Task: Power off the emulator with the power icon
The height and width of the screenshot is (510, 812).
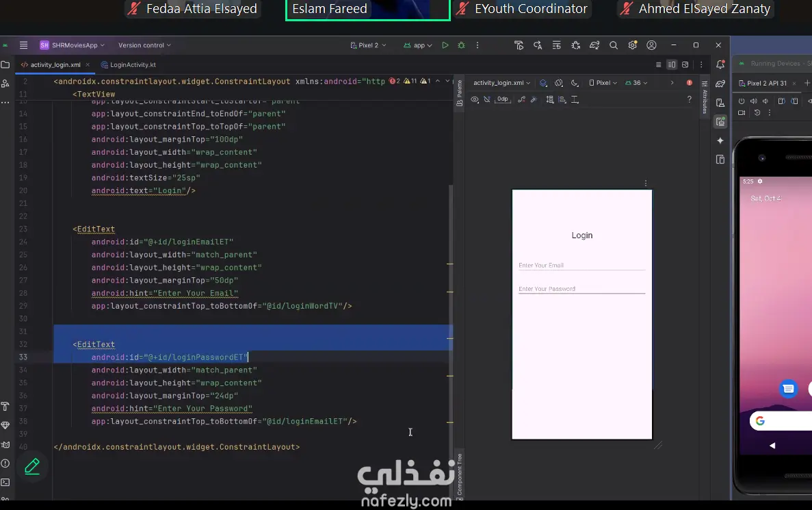Action: (x=742, y=101)
